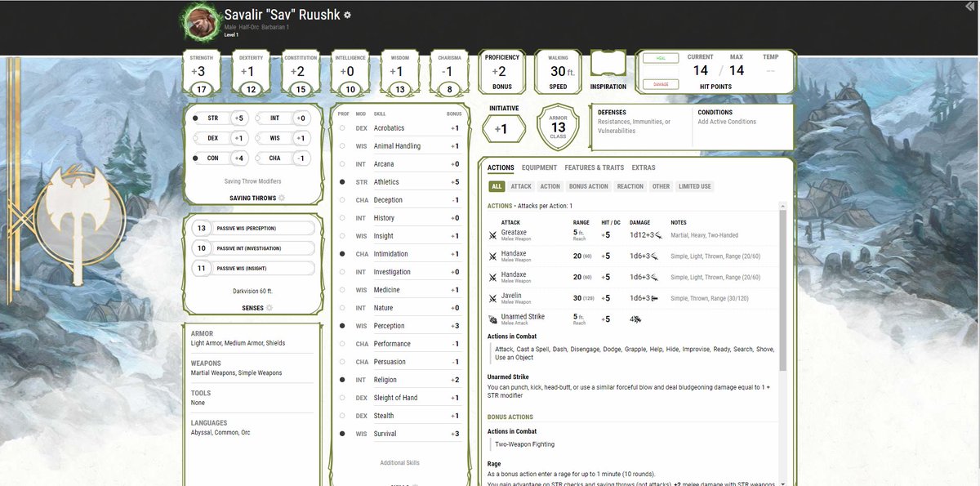980x486 pixels.
Task: Open the Walking Speed box
Action: [558, 72]
